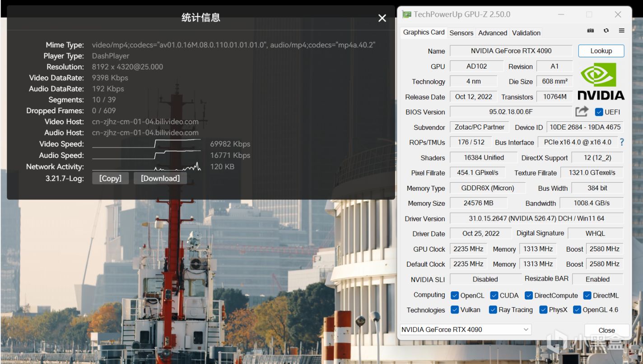The width and height of the screenshot is (643, 364).
Task: Click the Driver Date field Oct 25, 2022
Action: click(x=481, y=234)
